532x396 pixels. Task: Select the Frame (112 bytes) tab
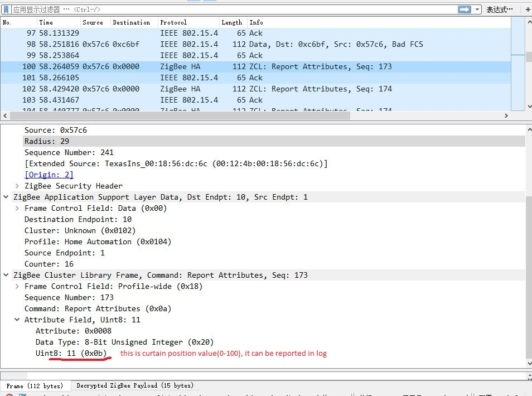click(x=35, y=385)
